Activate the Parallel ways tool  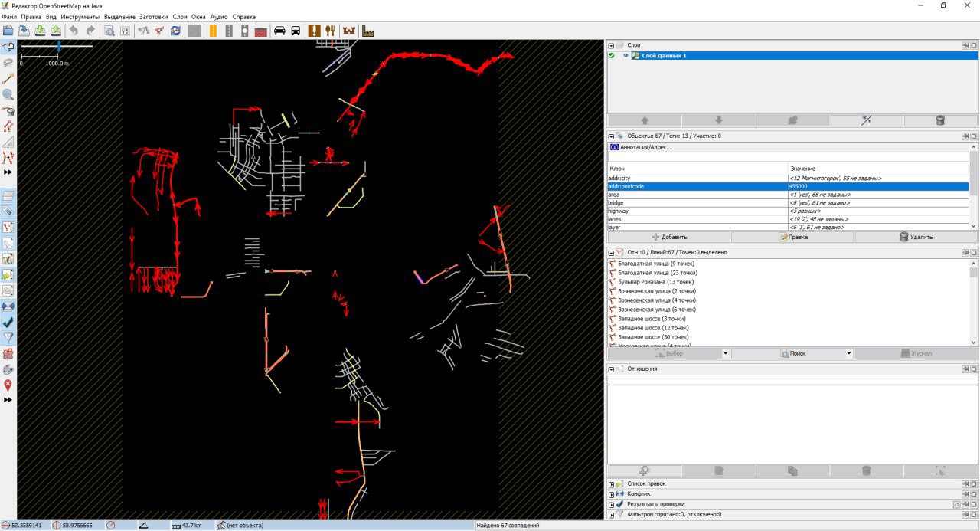pos(8,126)
